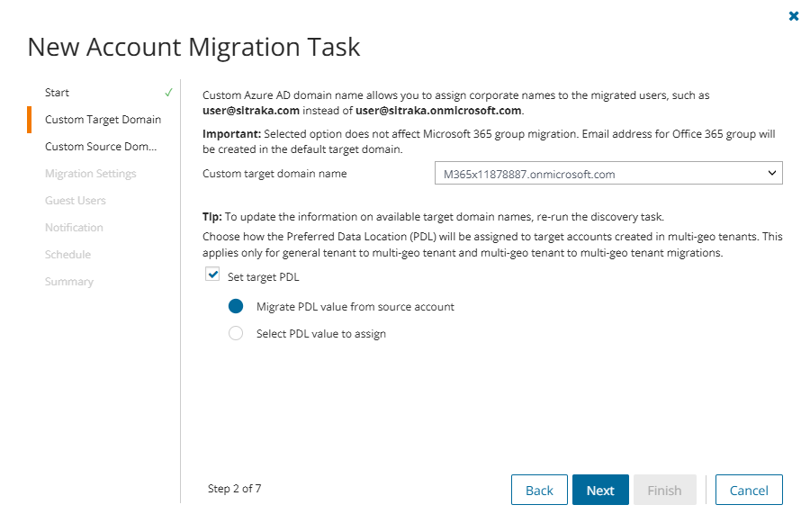Choose Select PDL value to assign option

click(236, 334)
